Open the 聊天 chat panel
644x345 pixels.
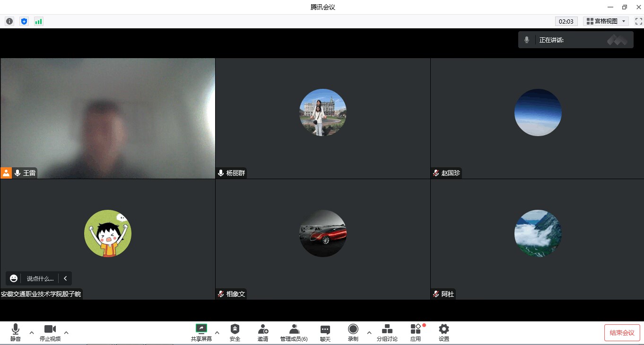click(x=325, y=333)
